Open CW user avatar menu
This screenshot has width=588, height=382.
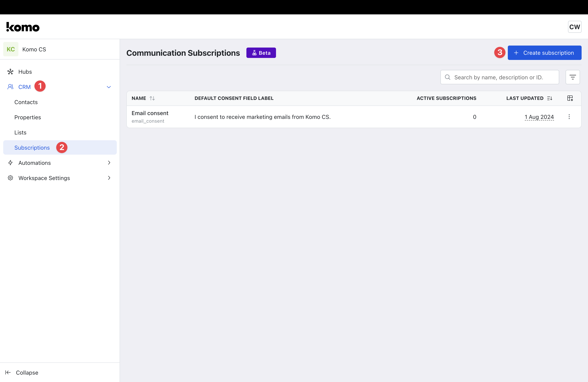pyautogui.click(x=574, y=27)
